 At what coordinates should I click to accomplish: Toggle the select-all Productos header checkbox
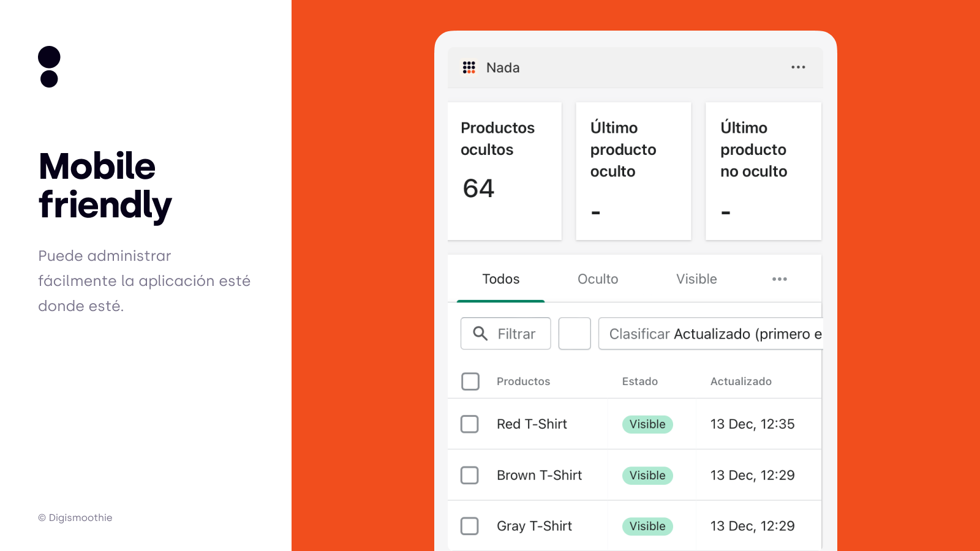coord(470,381)
